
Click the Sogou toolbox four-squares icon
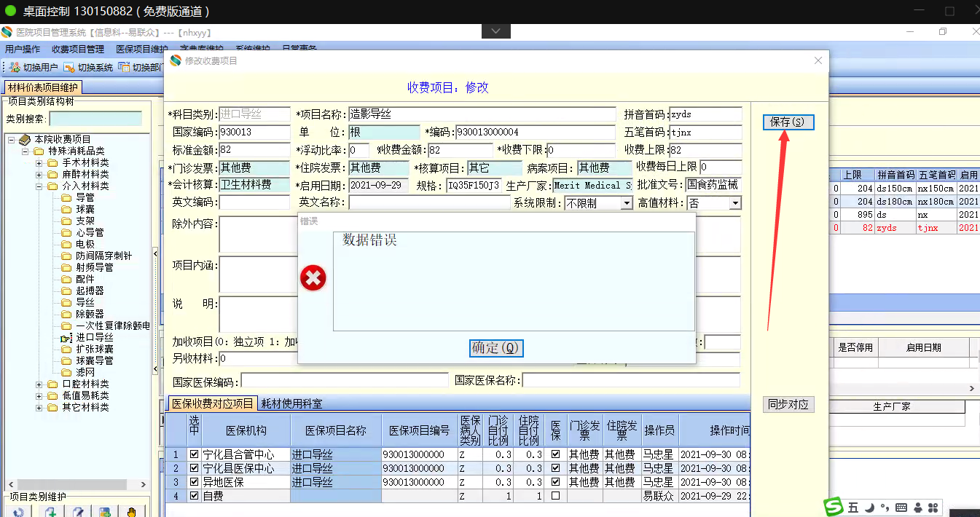coord(933,507)
